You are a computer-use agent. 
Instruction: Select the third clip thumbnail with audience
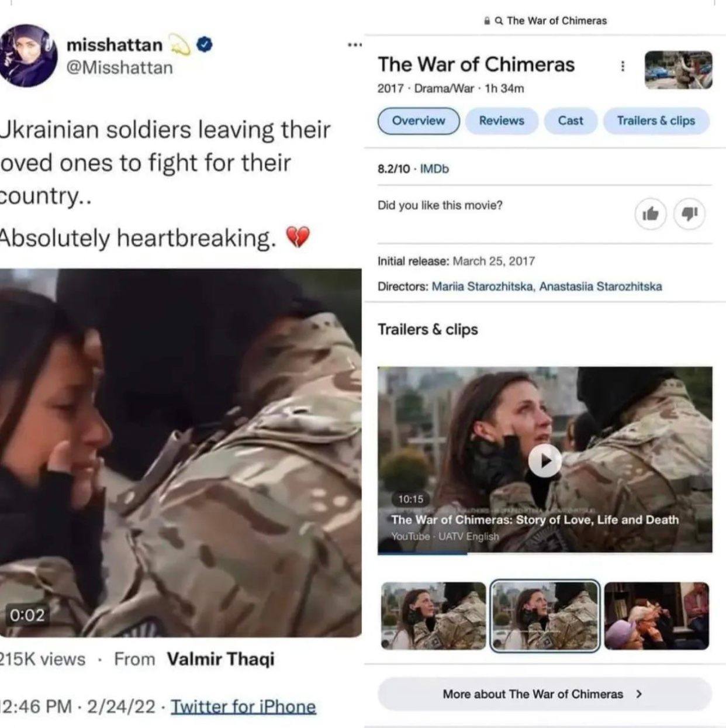click(x=656, y=616)
